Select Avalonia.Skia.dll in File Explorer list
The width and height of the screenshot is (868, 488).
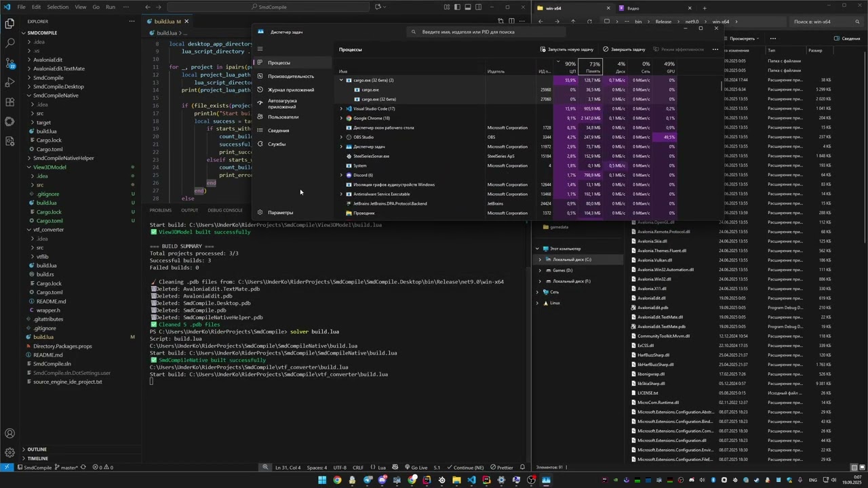(x=652, y=241)
